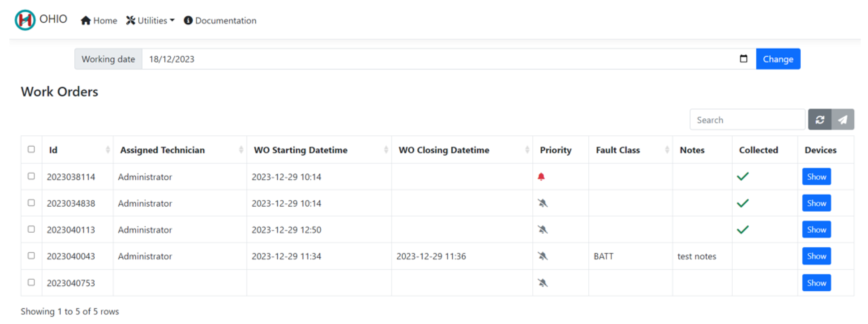868x324 pixels.
Task: Click the OHIO logo icon
Action: pyautogui.click(x=25, y=20)
